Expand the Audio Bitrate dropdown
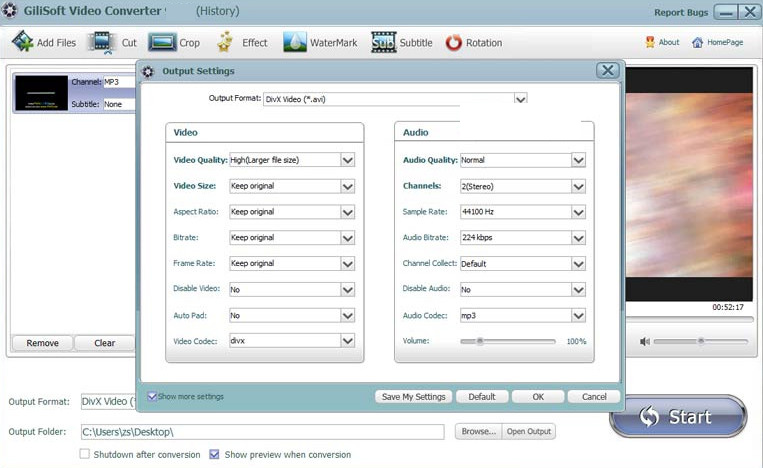Image resolution: width=763 pixels, height=468 pixels. [578, 237]
